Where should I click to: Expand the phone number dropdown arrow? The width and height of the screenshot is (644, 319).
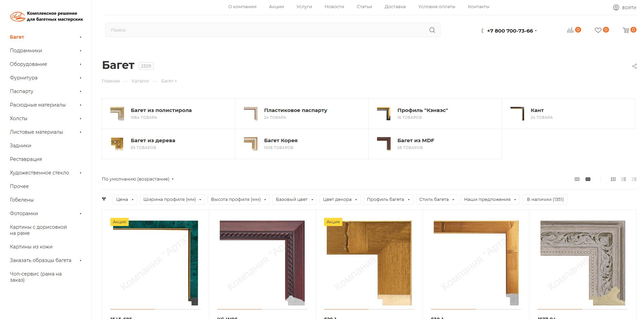click(x=536, y=31)
